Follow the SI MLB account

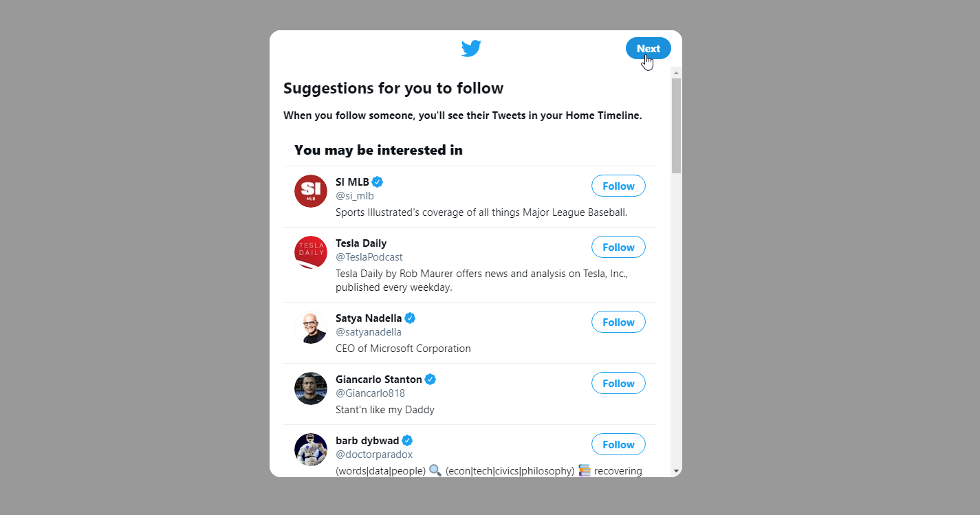click(x=618, y=186)
